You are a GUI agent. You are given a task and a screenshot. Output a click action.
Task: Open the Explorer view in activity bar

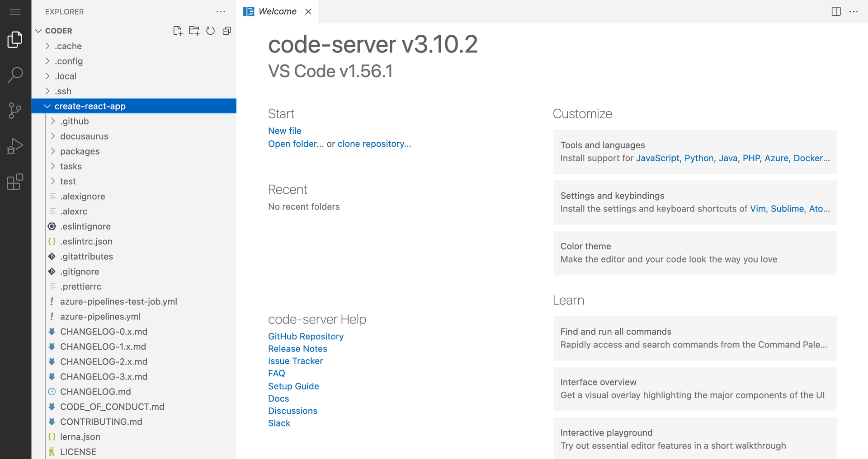tap(15, 40)
